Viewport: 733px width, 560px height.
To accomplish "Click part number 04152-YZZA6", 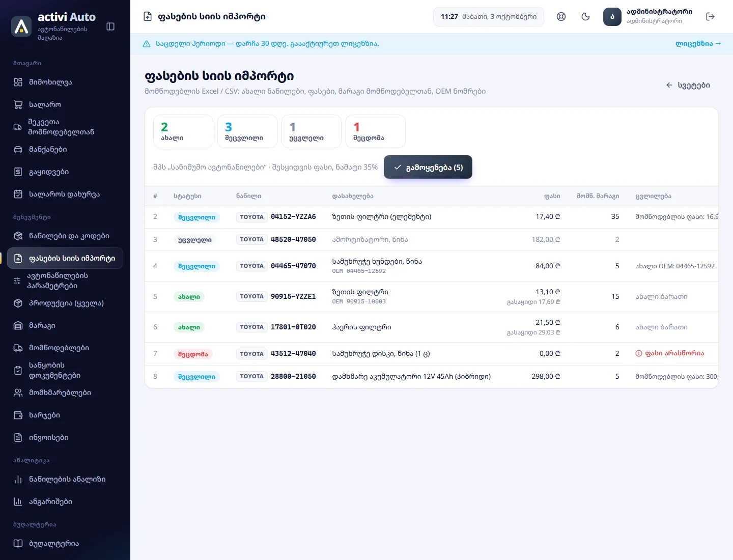I will click(x=293, y=217).
